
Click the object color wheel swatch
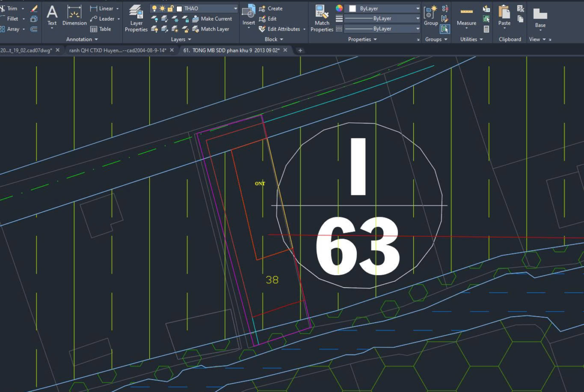339,8
